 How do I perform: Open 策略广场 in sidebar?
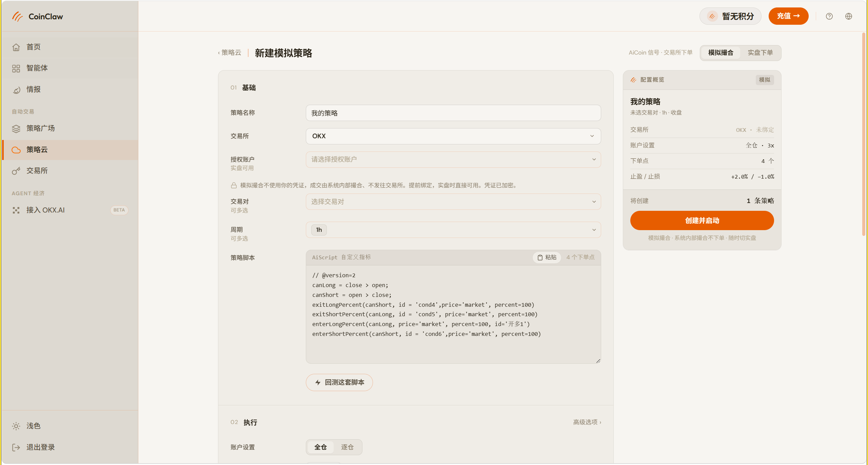point(70,129)
